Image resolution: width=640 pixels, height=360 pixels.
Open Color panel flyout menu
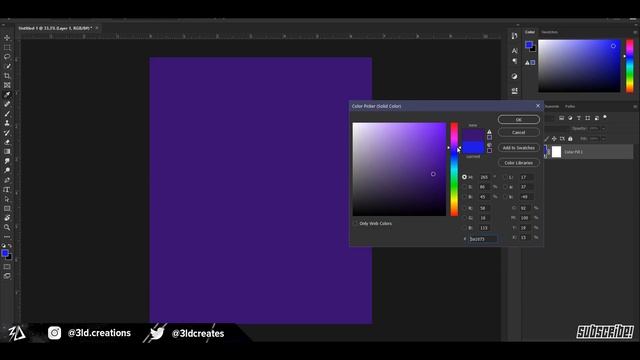635,32
